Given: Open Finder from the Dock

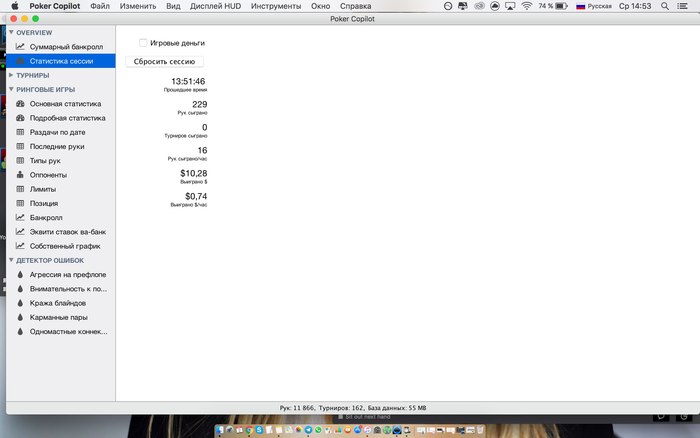Looking at the screenshot, I should tap(220, 430).
